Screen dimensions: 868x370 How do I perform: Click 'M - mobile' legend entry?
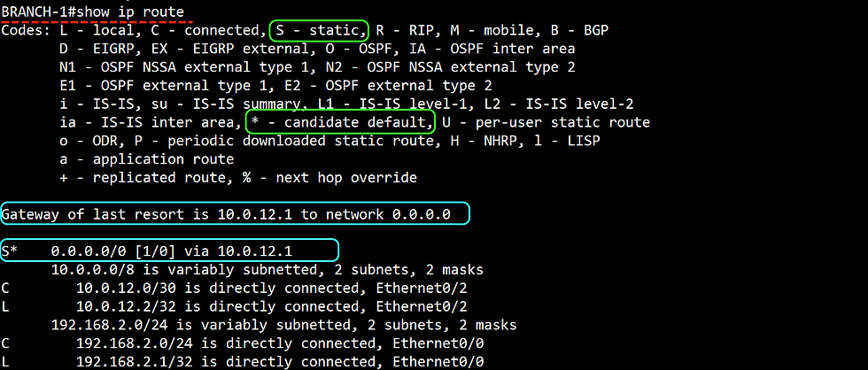(492, 30)
